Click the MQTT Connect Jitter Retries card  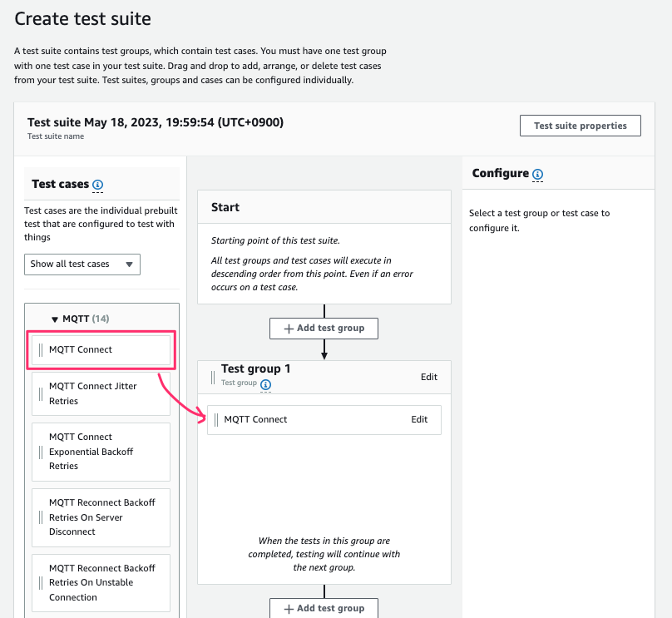pyautogui.click(x=101, y=393)
